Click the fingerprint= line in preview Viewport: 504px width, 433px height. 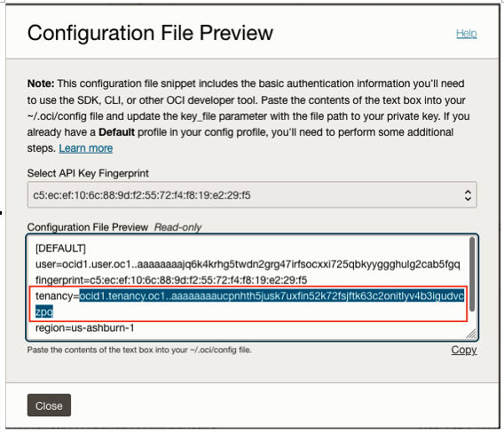click(171, 280)
